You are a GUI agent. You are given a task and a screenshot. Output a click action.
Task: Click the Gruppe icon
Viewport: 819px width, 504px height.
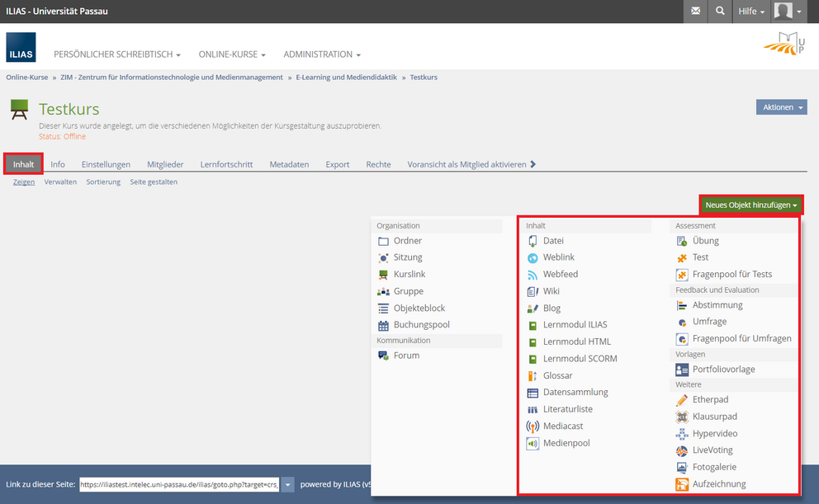pyautogui.click(x=383, y=292)
